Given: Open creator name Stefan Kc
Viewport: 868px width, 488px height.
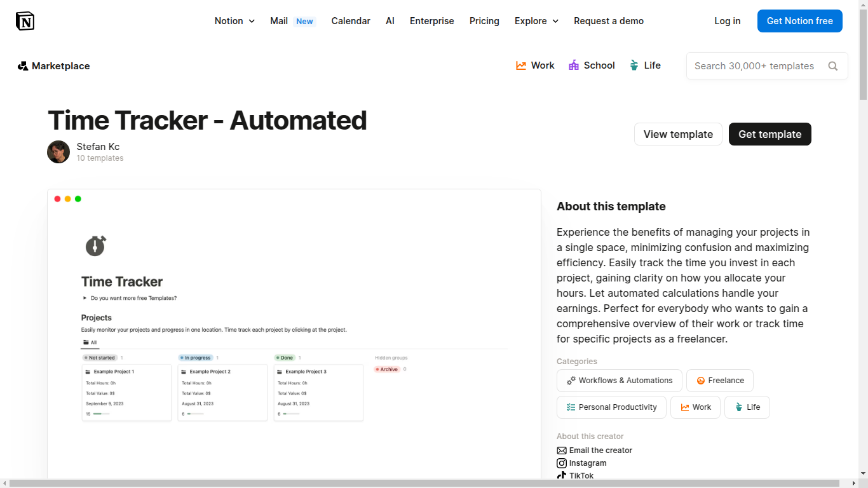Looking at the screenshot, I should click(98, 147).
